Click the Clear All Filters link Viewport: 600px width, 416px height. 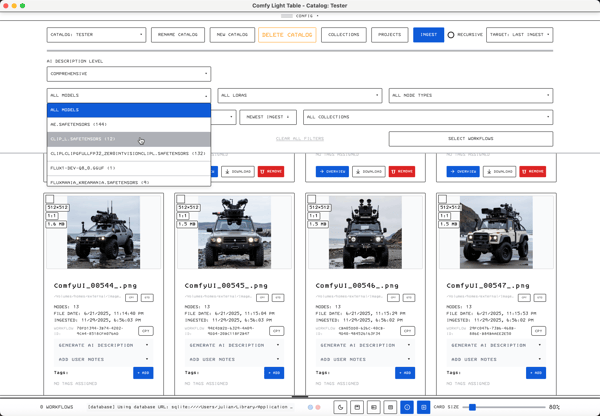(x=300, y=139)
